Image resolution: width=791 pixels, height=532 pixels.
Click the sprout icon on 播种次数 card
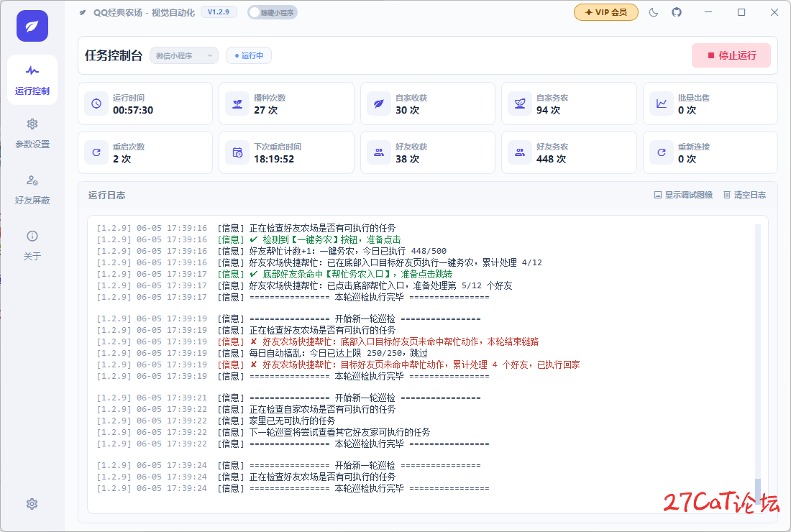pyautogui.click(x=237, y=104)
